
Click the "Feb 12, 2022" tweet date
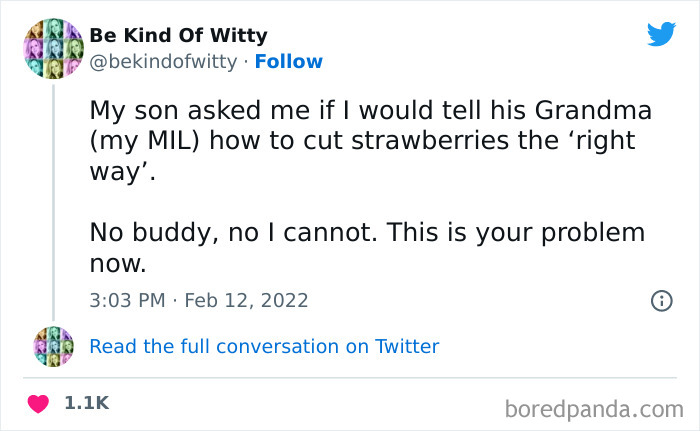tap(247, 299)
